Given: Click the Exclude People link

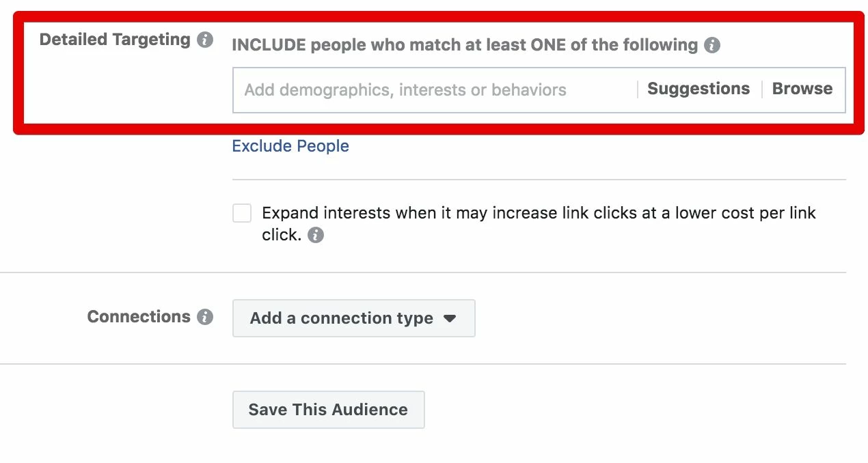Looking at the screenshot, I should [x=290, y=146].
